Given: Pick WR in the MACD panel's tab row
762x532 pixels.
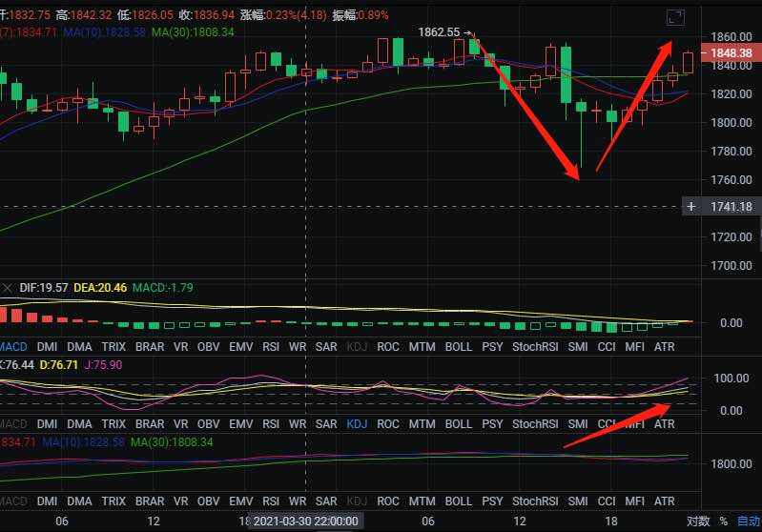Looking at the screenshot, I should [x=298, y=347].
